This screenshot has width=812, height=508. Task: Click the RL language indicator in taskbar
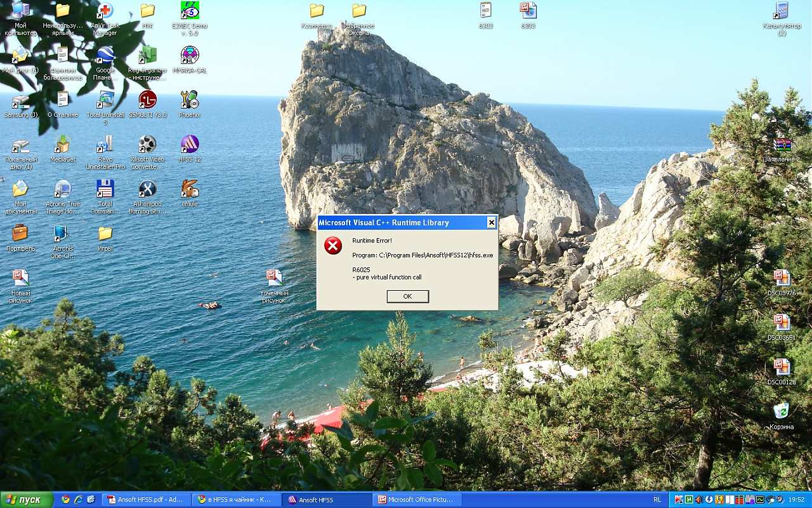click(657, 500)
